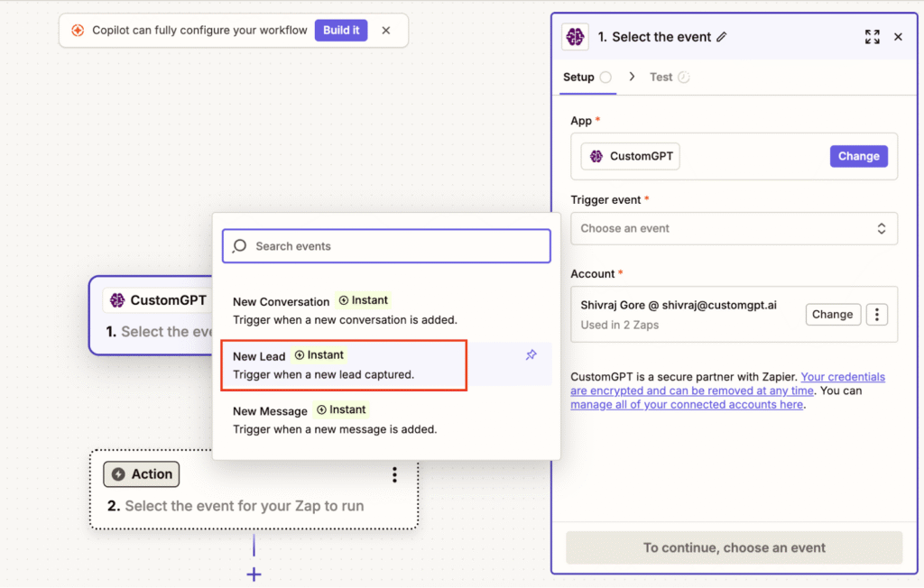
Task: Expand the panel to fullscreen view
Action: pos(872,36)
